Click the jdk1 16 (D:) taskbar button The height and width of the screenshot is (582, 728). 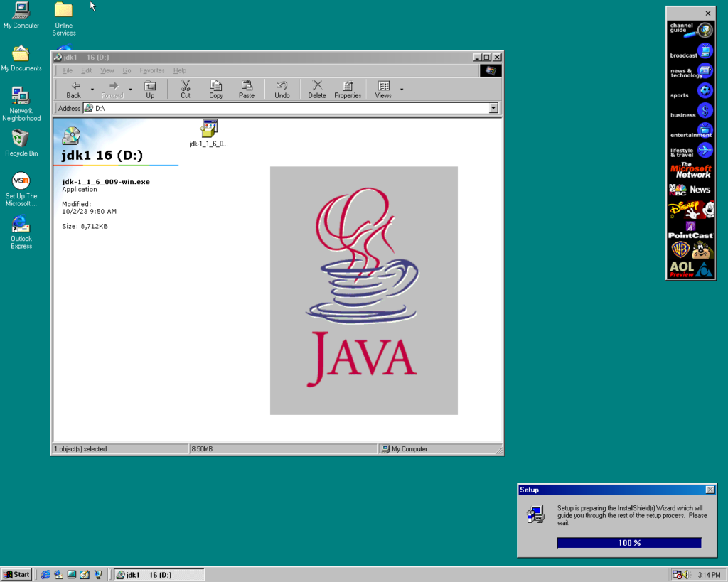pos(159,575)
